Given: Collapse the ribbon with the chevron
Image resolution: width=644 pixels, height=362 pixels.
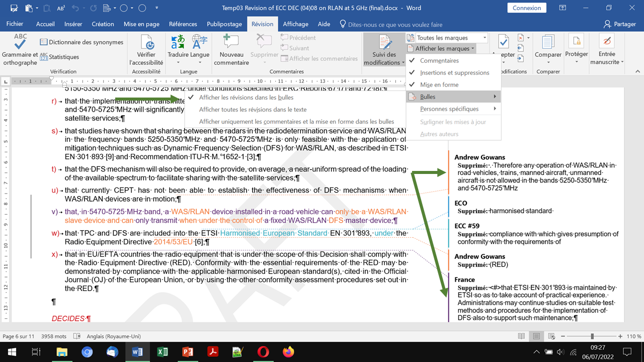Looking at the screenshot, I should 637,71.
